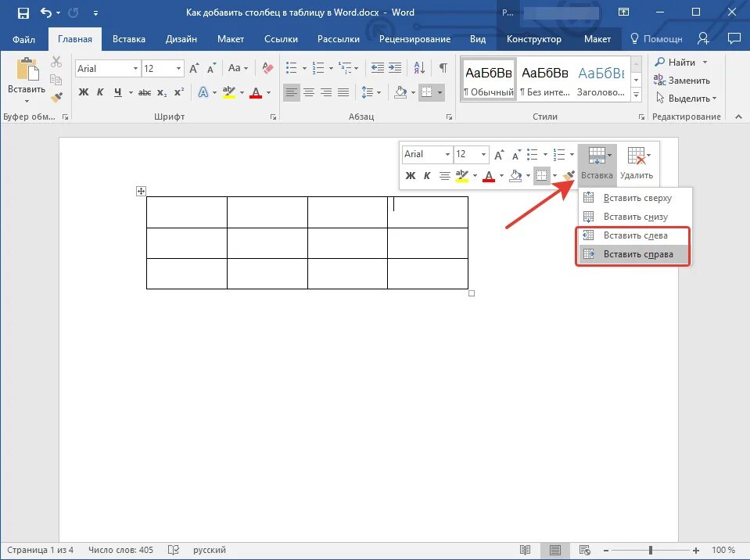Open ribbon font name Arial dropdown
The image size is (750, 560).
point(135,69)
